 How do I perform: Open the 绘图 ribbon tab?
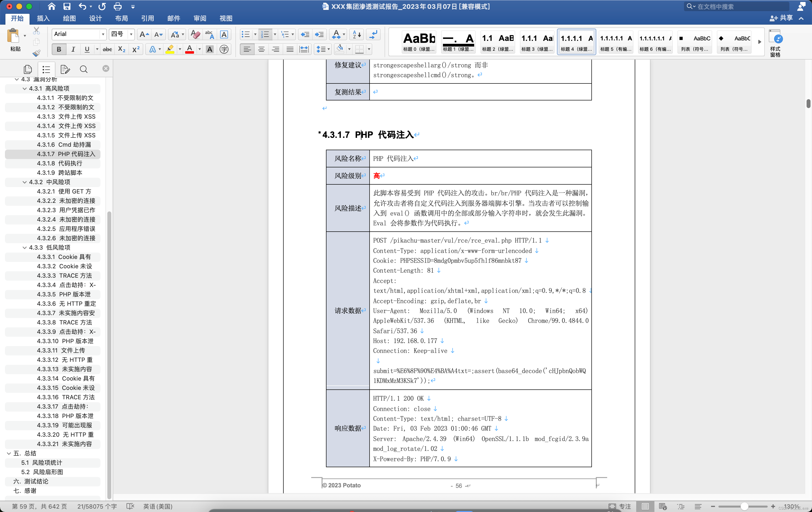(69, 18)
